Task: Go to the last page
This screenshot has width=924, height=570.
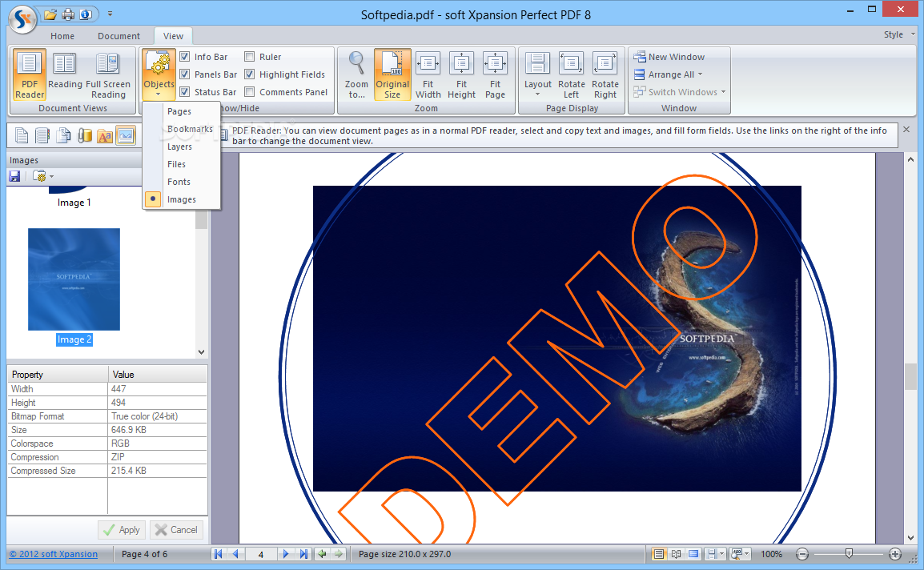Action: pos(303,553)
